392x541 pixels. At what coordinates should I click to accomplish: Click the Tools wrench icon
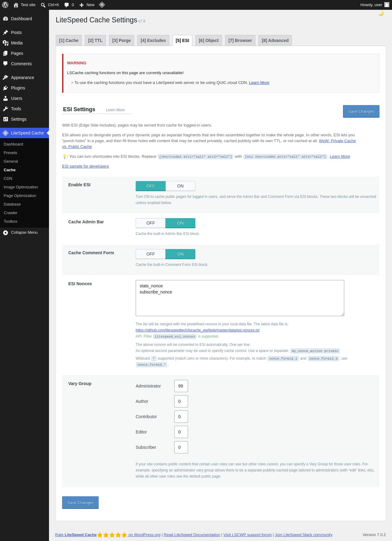click(x=6, y=109)
